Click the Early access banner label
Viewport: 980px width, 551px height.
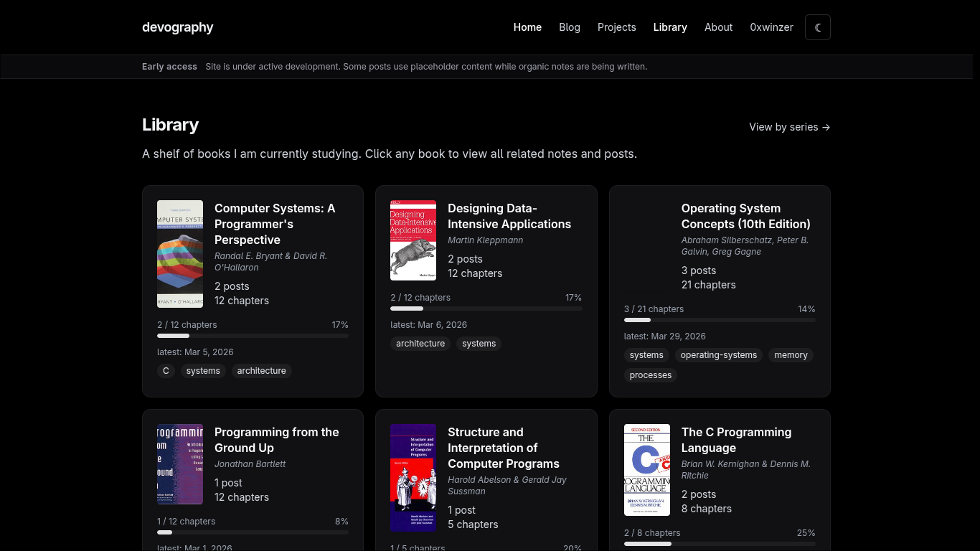169,67
